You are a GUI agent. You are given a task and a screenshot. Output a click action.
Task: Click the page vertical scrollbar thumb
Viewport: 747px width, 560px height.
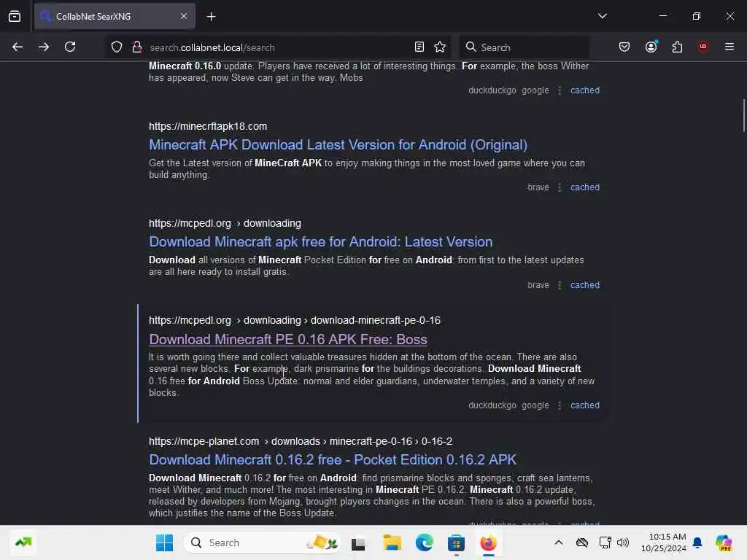743,115
